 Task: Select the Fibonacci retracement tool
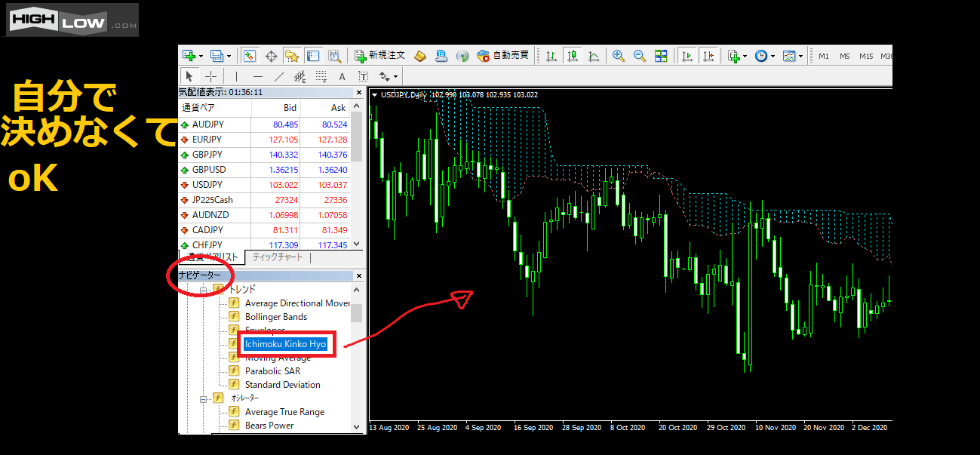[x=300, y=76]
